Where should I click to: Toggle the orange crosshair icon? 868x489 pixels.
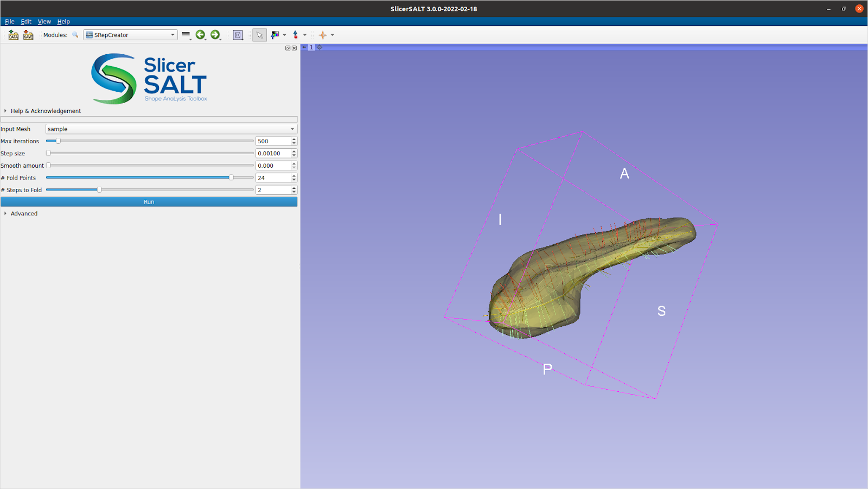[323, 35]
